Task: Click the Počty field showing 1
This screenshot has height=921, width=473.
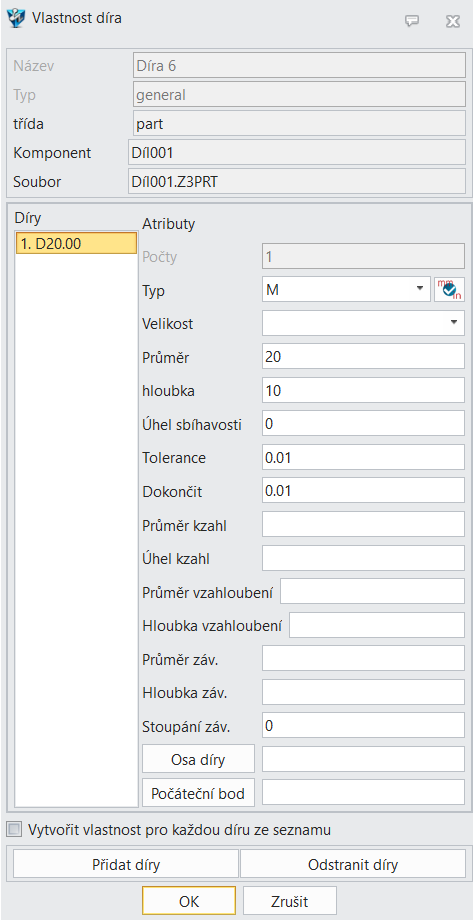Action: [363, 256]
